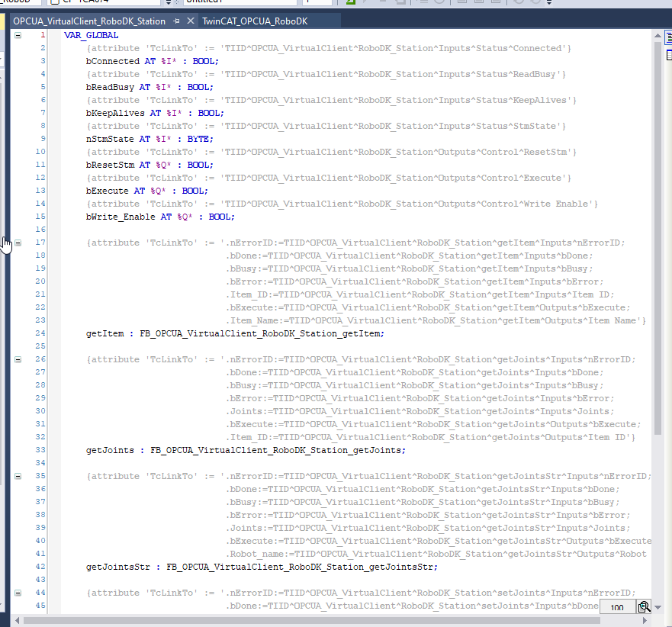Click line number 34 in the gutter
The width and height of the screenshot is (672, 627).
click(x=40, y=463)
